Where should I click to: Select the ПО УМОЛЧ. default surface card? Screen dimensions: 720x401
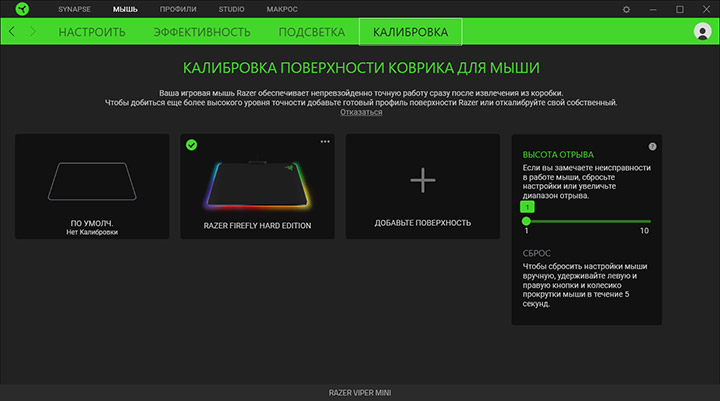coord(92,186)
